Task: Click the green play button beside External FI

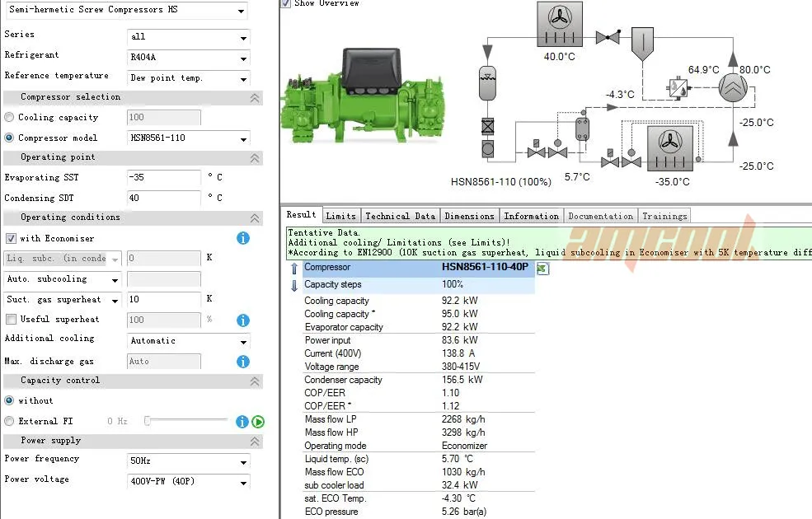Action: coord(258,422)
